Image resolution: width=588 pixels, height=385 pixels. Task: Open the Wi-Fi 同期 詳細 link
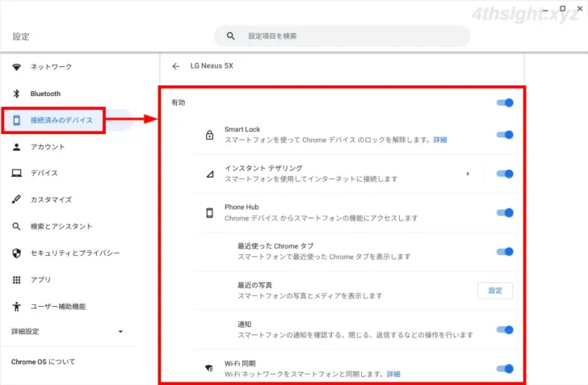pos(393,375)
